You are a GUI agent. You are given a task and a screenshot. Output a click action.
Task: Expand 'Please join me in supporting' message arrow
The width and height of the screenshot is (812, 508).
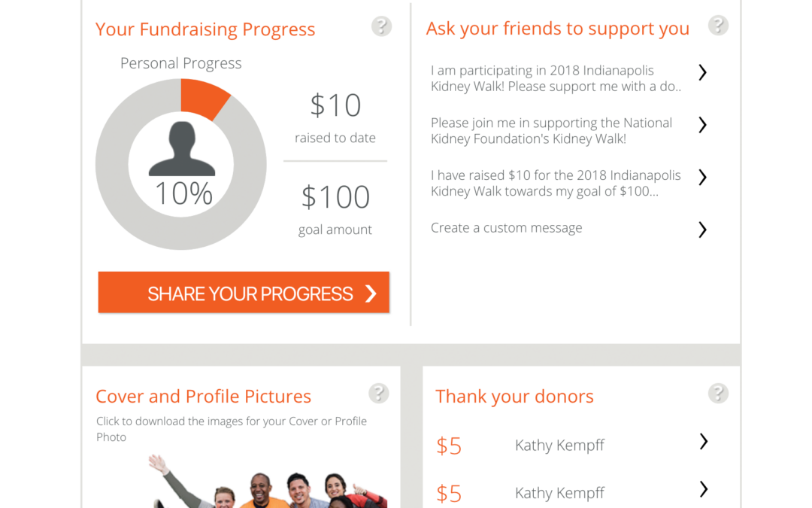(x=702, y=125)
